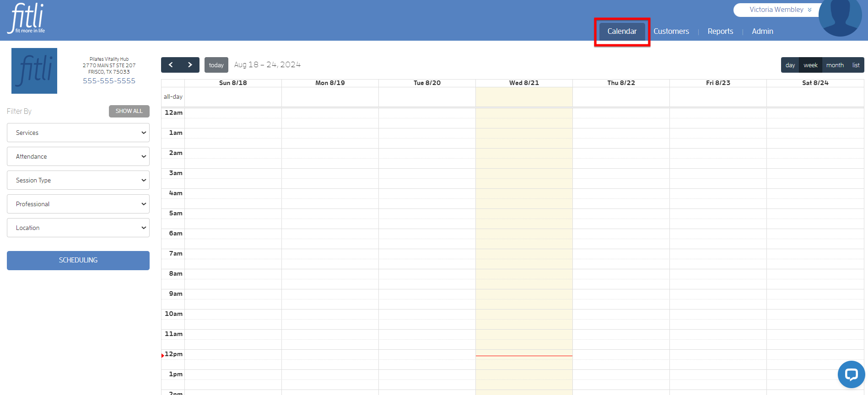This screenshot has width=868, height=395.
Task: Click the SHOW ALL filter button
Action: click(x=129, y=111)
